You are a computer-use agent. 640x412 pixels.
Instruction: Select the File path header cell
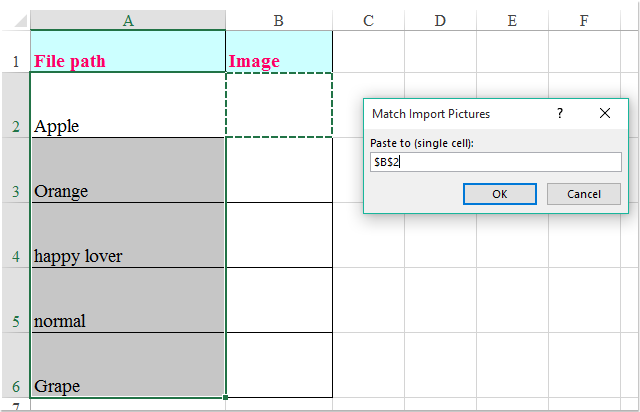tap(128, 52)
